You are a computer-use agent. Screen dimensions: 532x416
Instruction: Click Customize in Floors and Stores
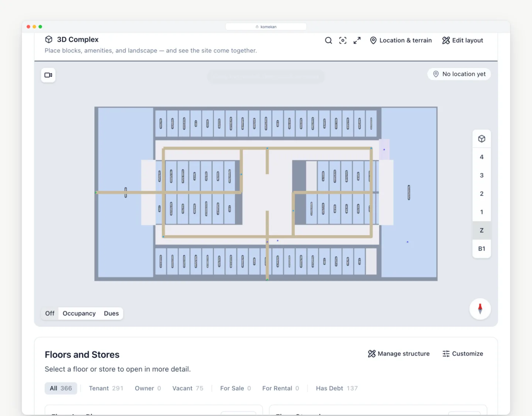point(463,354)
